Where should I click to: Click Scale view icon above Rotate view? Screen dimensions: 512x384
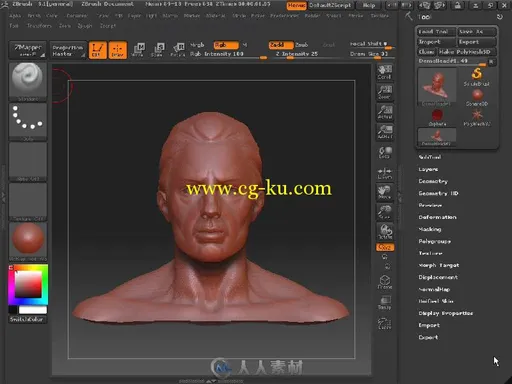(x=385, y=212)
